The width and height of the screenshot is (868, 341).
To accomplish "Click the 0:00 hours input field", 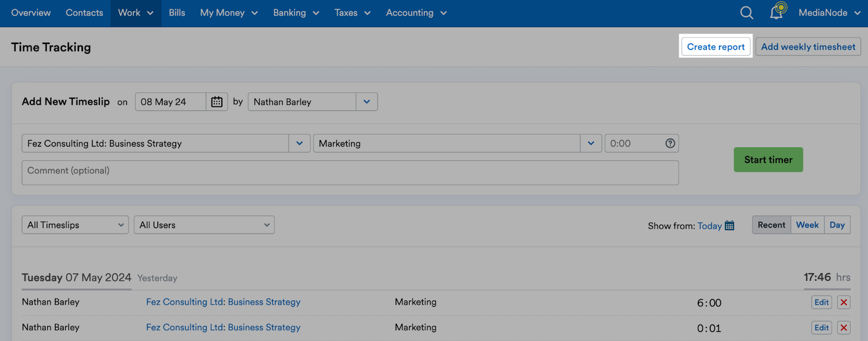I will tap(641, 143).
